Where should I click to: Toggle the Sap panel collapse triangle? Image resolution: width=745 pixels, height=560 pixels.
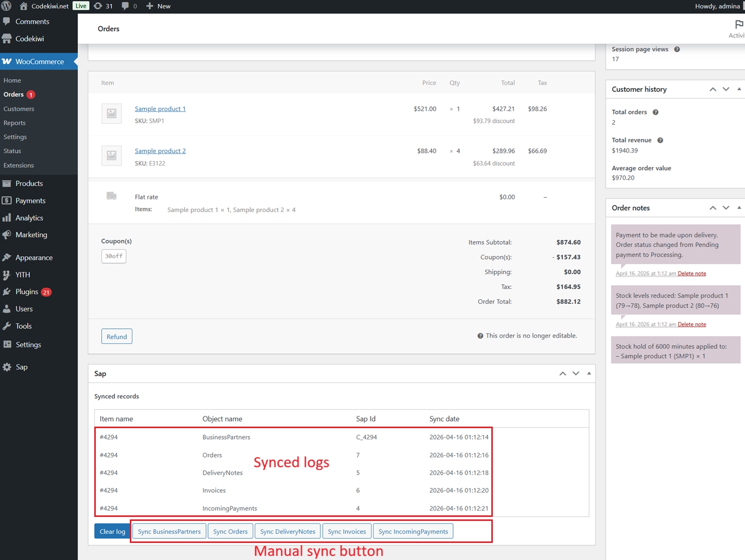point(589,374)
